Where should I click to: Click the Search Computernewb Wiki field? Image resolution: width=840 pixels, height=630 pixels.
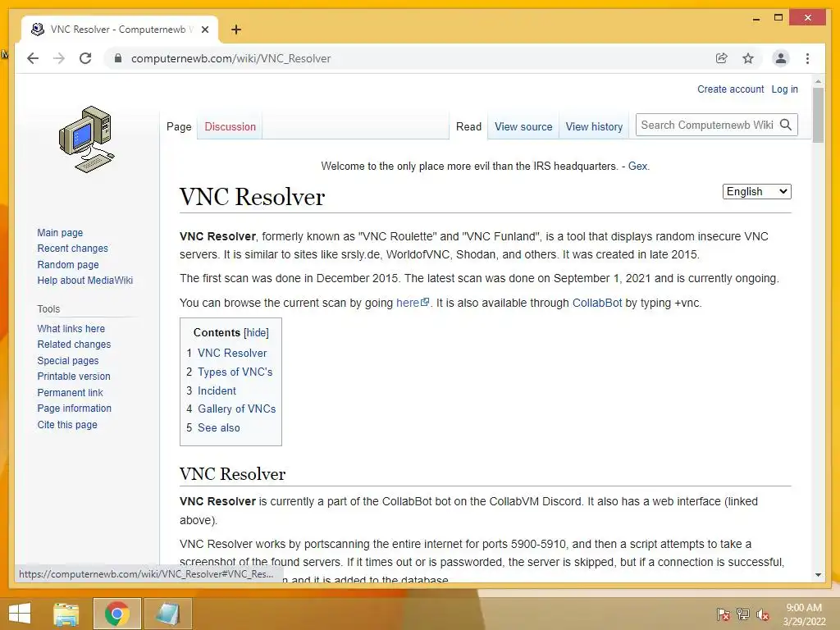707,125
